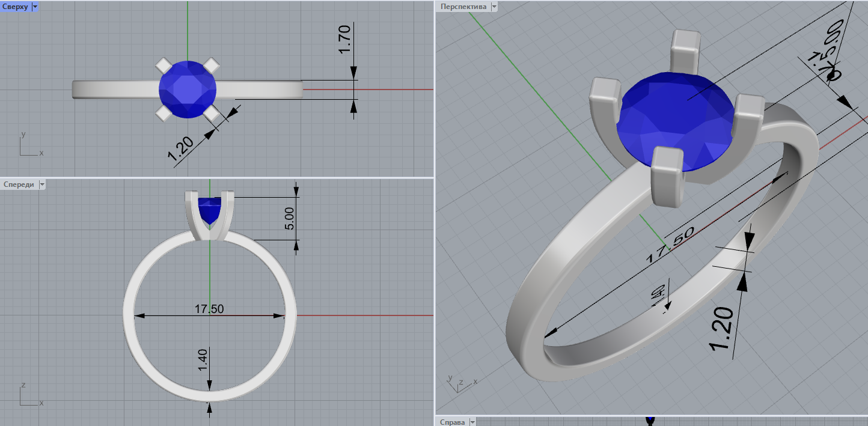Click the Справа viewport title label
Viewport: 868px width, 426px height.
pyautogui.click(x=453, y=422)
